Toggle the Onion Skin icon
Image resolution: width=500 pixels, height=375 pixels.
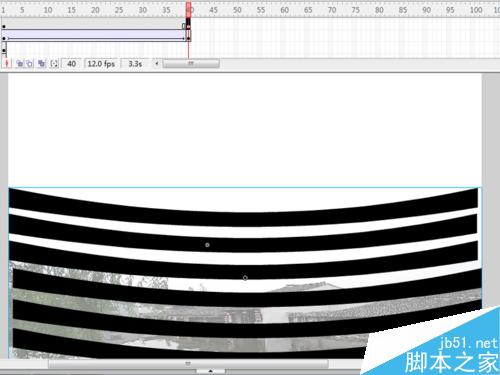20,63
